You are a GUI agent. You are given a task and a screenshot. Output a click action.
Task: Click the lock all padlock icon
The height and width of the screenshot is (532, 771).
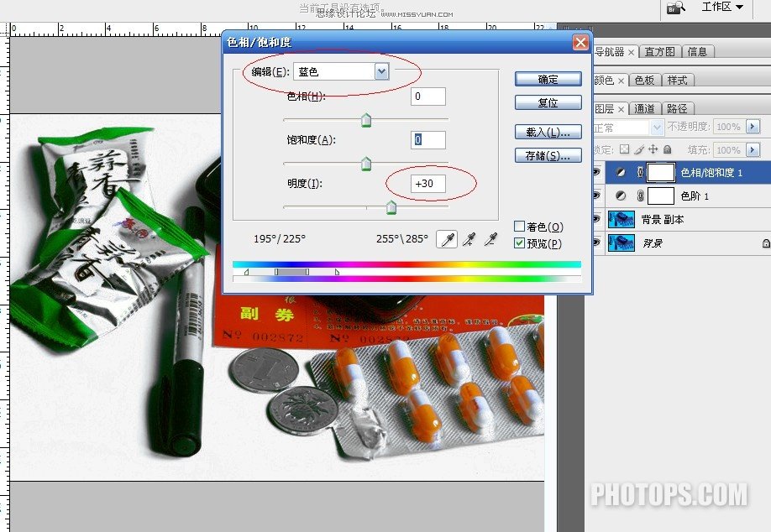point(667,149)
